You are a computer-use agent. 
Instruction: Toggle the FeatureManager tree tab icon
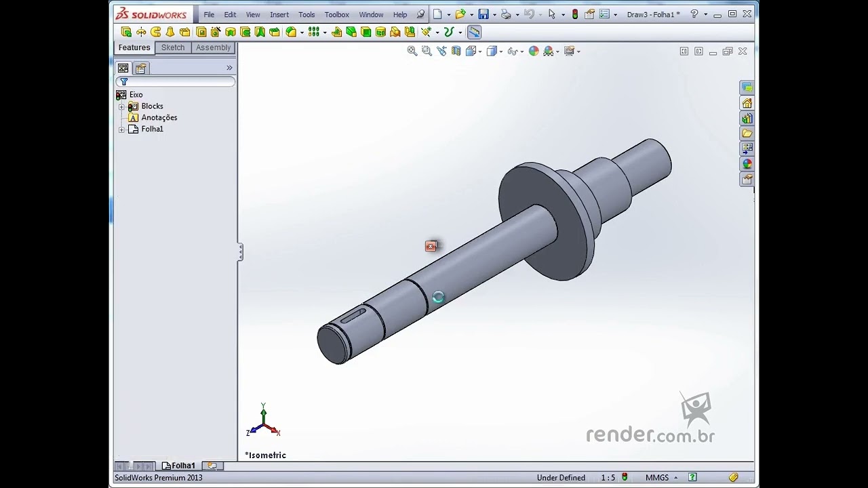click(123, 68)
